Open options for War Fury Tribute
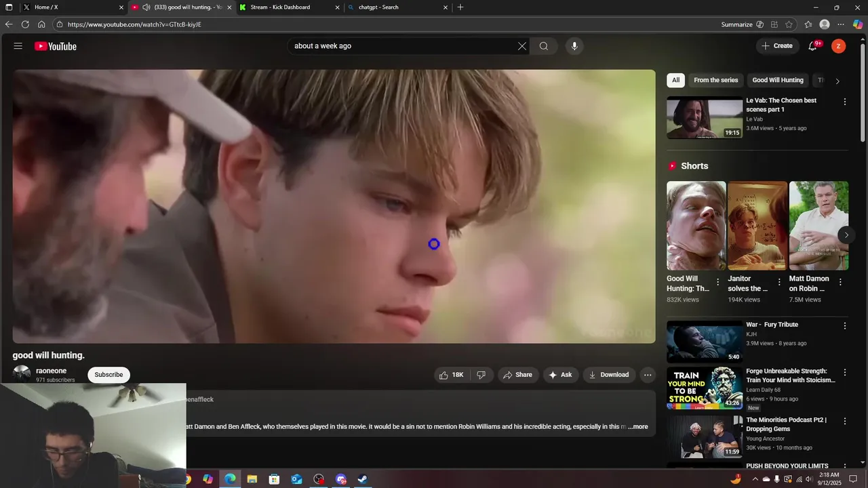 pyautogui.click(x=845, y=326)
